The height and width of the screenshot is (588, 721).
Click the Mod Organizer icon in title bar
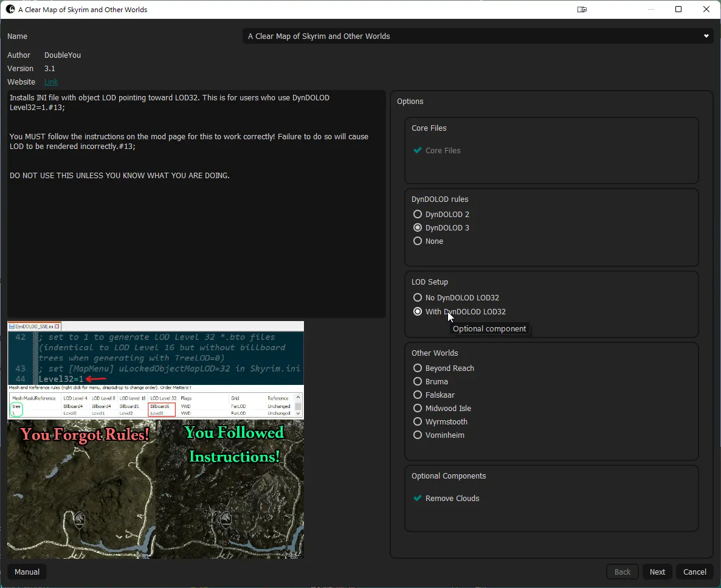click(10, 9)
